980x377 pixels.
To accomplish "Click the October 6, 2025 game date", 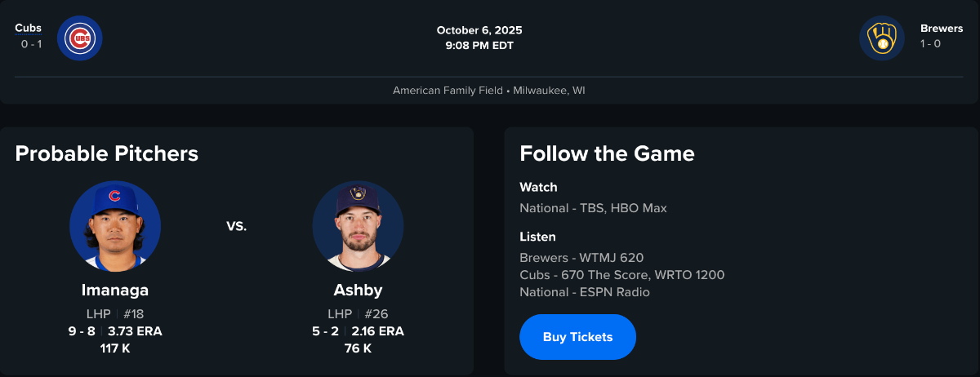I will click(479, 30).
